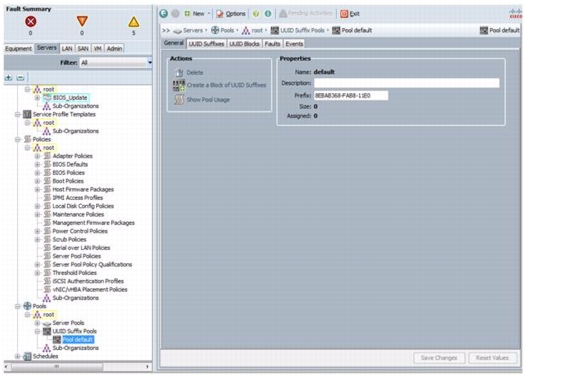Click the Save Changes button
This screenshot has height=377, width=576.
tap(439, 358)
